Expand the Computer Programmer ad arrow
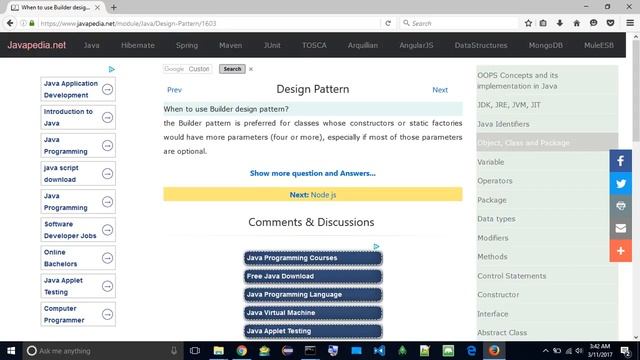 coord(107,314)
